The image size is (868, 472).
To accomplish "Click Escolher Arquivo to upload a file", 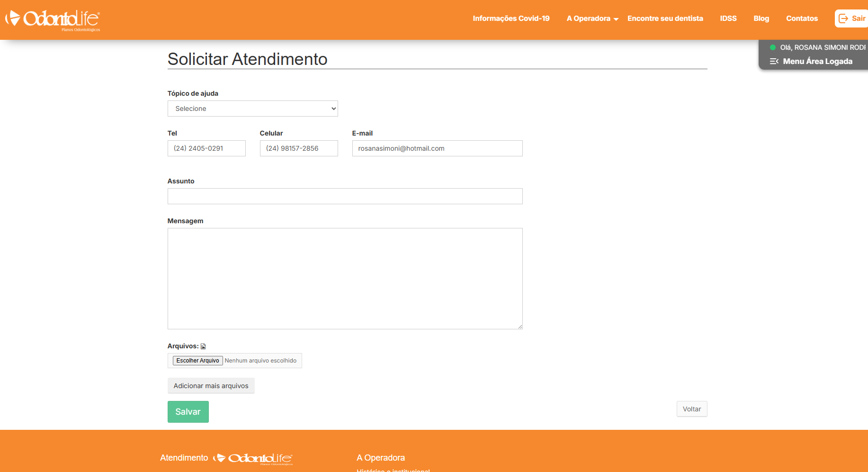I will click(197, 361).
